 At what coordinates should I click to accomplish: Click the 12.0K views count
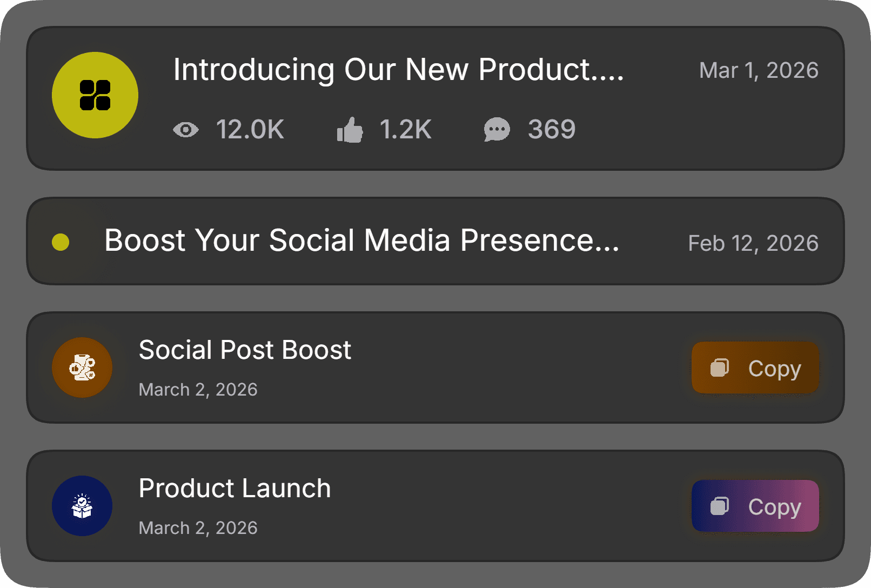[250, 129]
